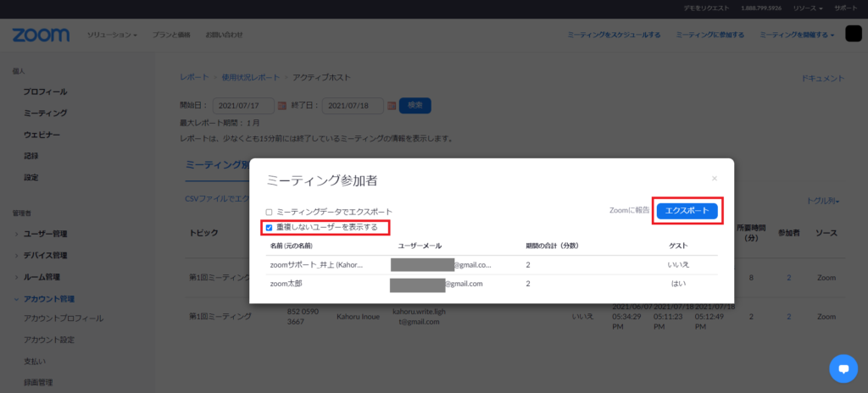Expand the ソリューション dropdown
Image resolution: width=868 pixels, height=393 pixels.
(x=112, y=35)
